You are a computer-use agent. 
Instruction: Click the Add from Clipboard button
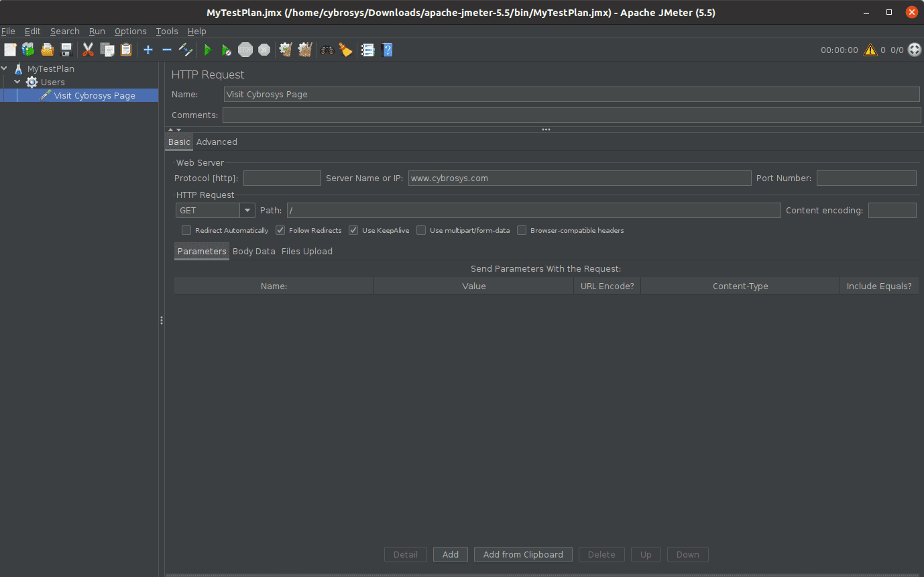click(523, 554)
